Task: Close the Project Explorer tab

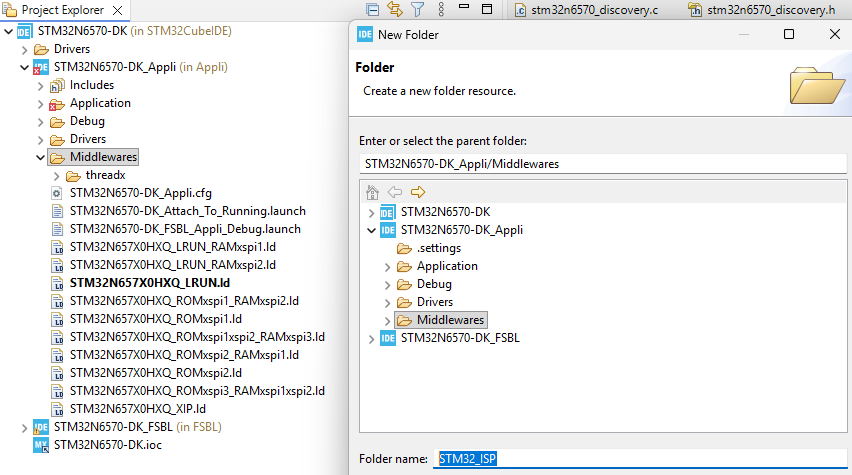Action: 117,10
